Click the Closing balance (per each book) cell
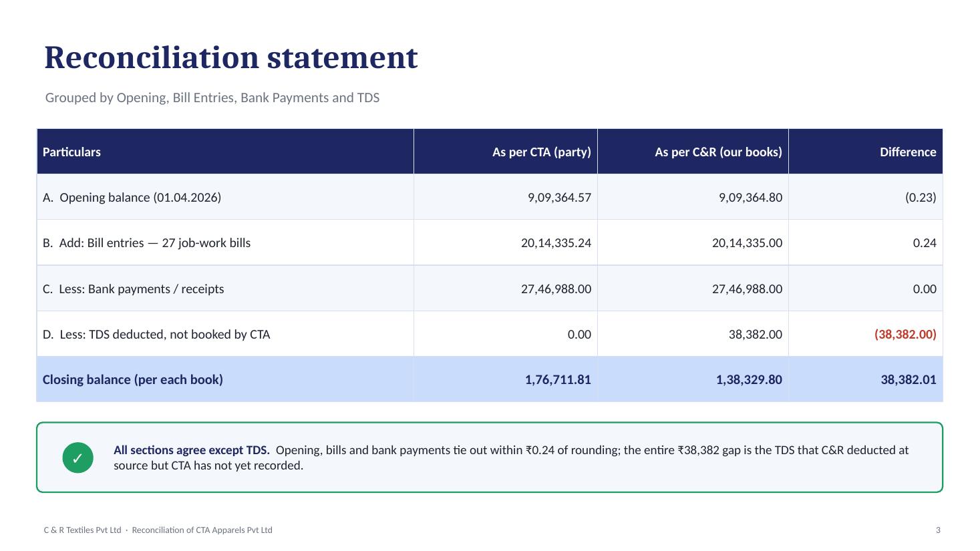Image resolution: width=980 pixels, height=551 pixels. point(225,379)
